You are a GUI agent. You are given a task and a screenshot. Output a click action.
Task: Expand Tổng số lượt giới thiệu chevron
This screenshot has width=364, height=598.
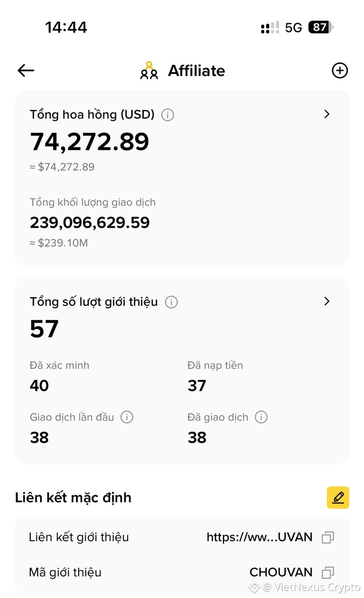(x=327, y=301)
